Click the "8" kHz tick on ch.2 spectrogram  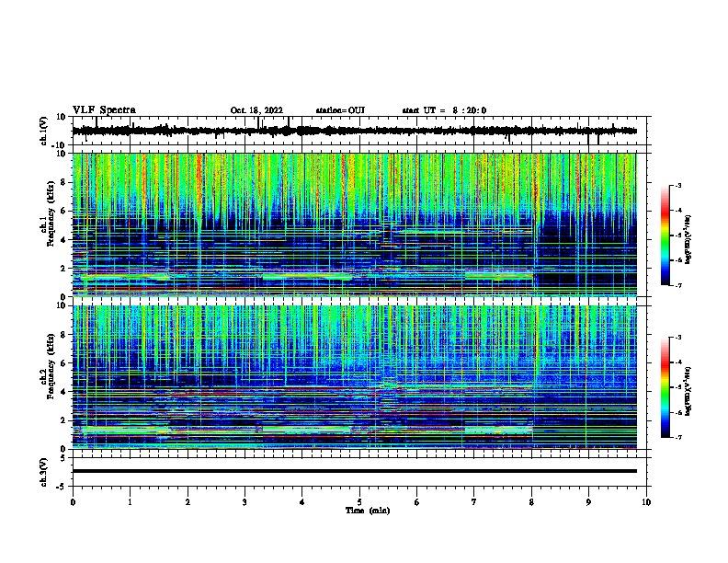[x=63, y=335]
